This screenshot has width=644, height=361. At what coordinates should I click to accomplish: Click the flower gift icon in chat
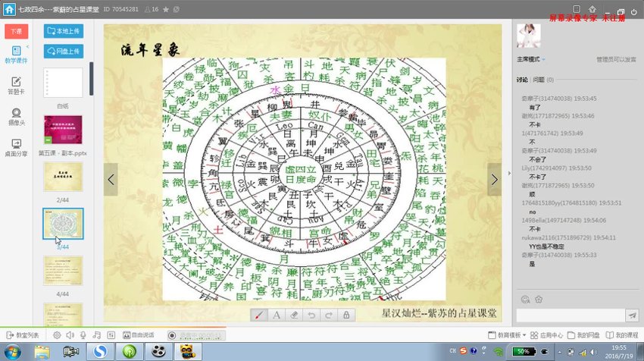[x=539, y=300]
